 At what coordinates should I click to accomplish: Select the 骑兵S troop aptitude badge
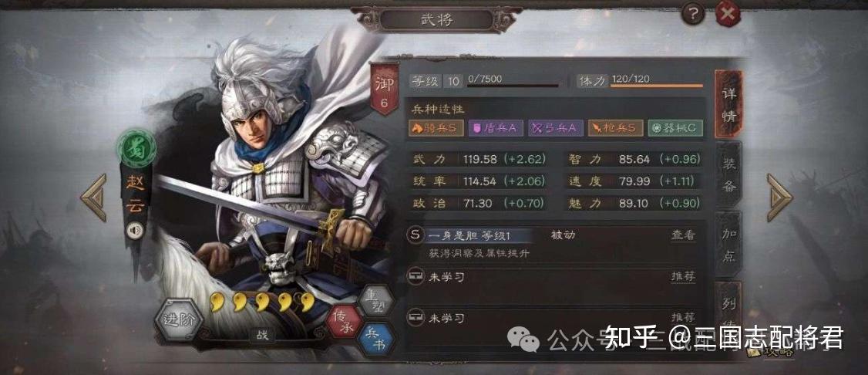pos(436,129)
